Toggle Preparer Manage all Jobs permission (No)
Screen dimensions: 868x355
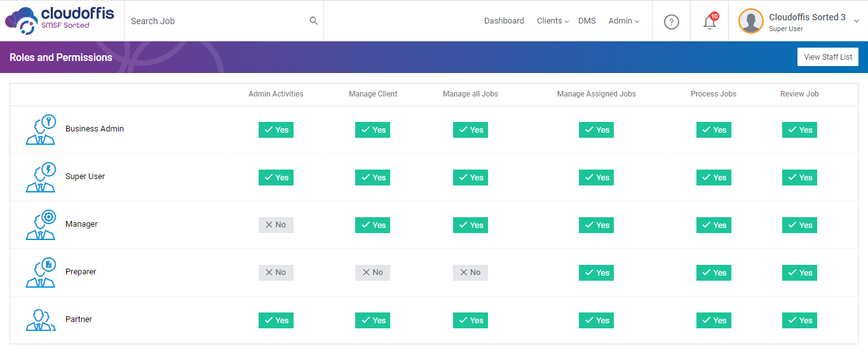click(x=470, y=272)
